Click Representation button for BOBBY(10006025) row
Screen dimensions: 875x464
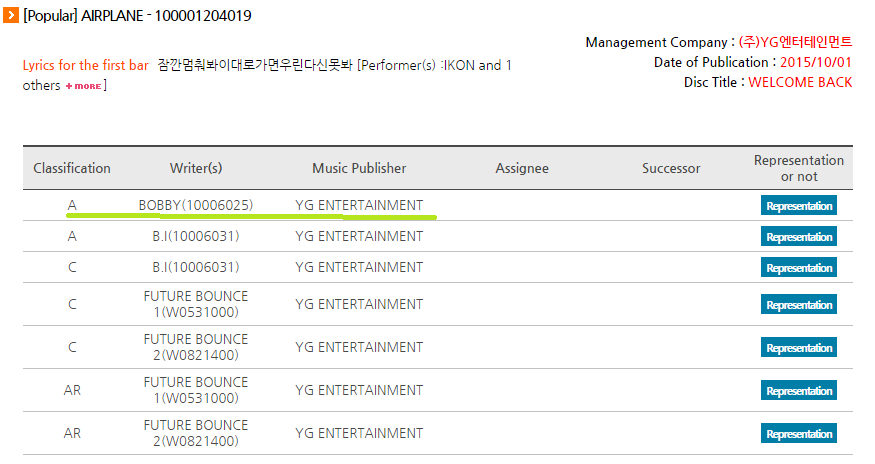point(799,205)
